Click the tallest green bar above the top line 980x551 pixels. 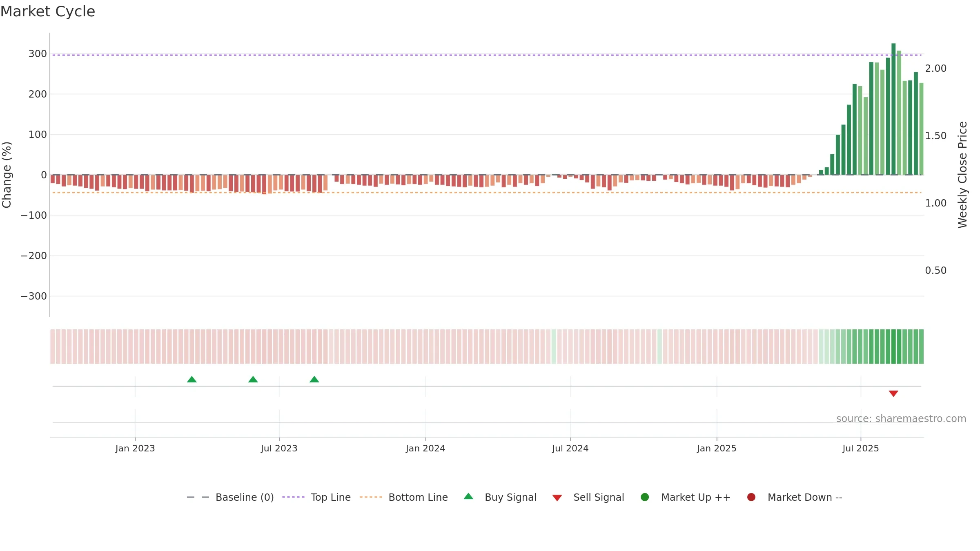(893, 109)
